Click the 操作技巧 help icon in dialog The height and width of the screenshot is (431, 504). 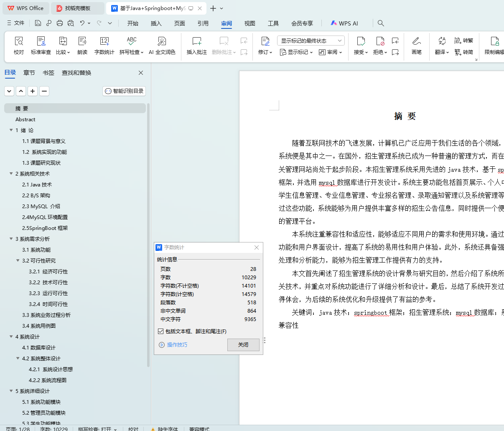pos(162,345)
